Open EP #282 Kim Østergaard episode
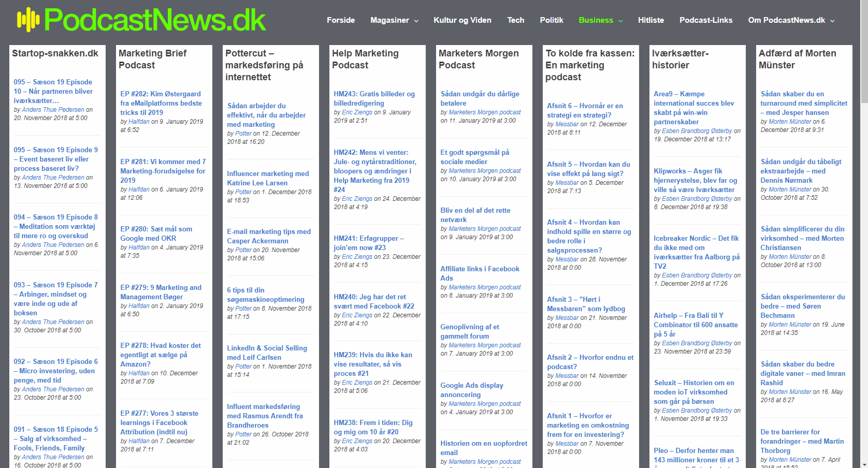The image size is (868, 468). coord(161,103)
